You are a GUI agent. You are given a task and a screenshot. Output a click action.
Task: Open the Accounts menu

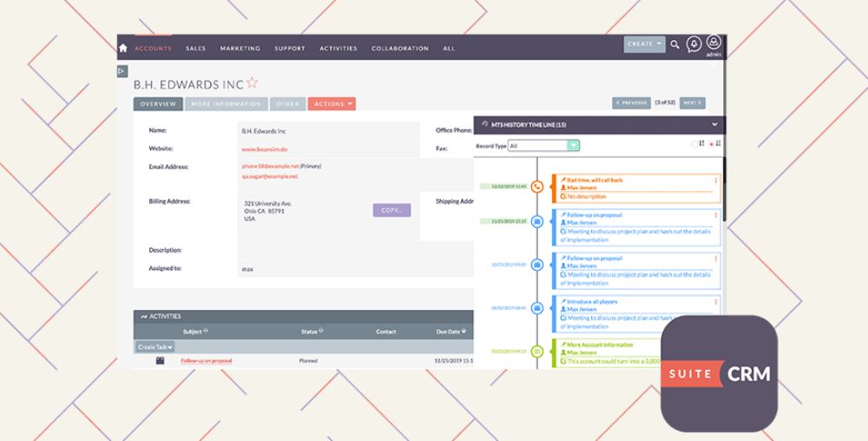tap(154, 49)
